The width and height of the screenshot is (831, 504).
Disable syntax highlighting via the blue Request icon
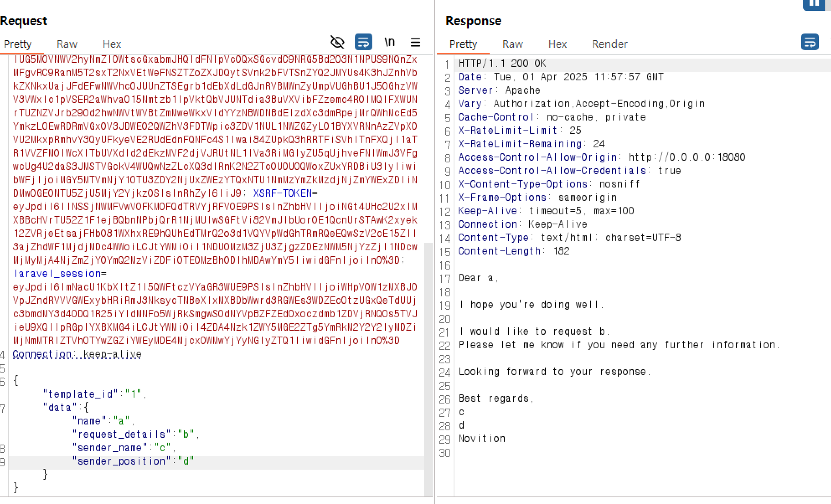point(363,42)
